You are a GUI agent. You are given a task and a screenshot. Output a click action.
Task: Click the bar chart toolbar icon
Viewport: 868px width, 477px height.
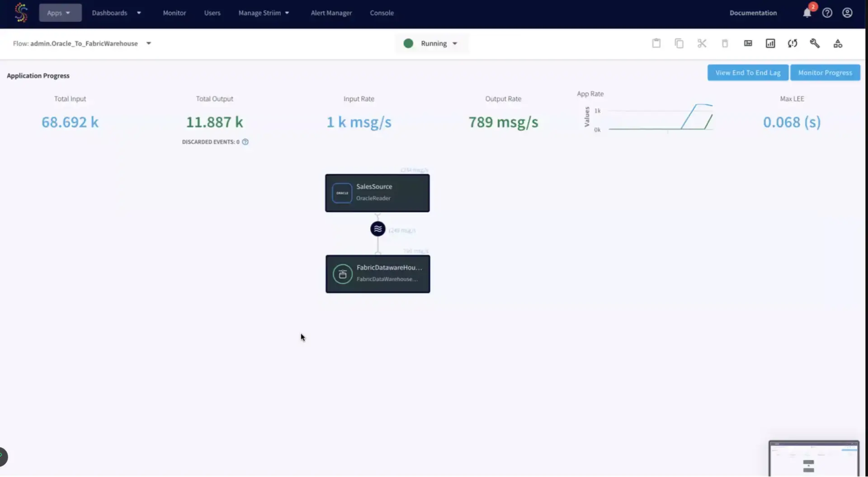click(770, 43)
